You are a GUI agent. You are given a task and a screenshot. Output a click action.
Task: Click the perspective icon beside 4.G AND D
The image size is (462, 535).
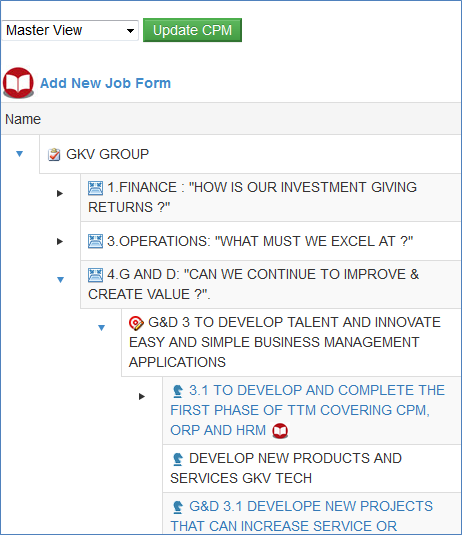tap(95, 275)
